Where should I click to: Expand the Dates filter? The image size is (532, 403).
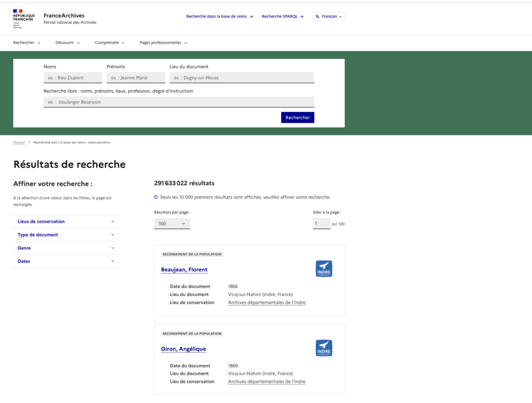66,262
